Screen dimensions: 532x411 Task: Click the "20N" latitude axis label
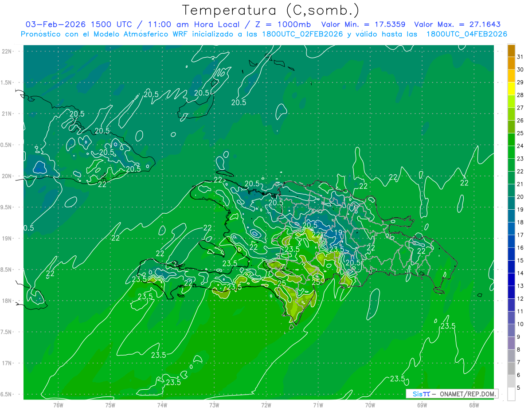click(7, 176)
